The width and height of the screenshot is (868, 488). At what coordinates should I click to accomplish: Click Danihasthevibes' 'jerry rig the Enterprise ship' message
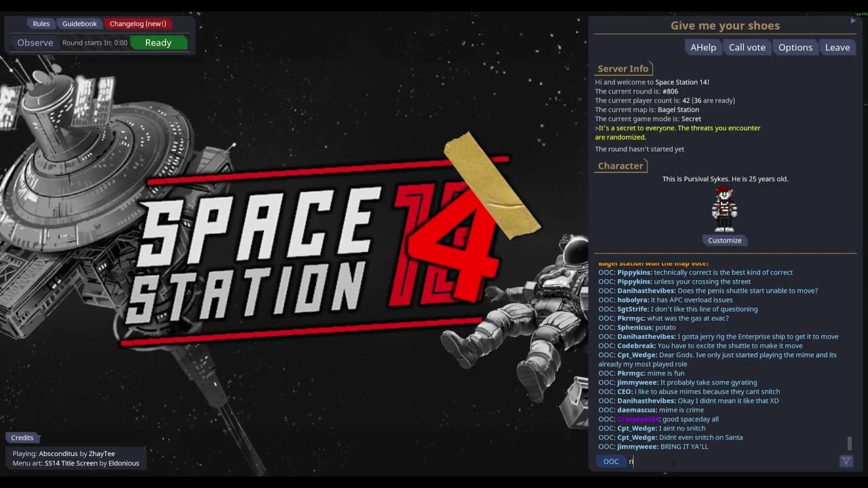718,337
